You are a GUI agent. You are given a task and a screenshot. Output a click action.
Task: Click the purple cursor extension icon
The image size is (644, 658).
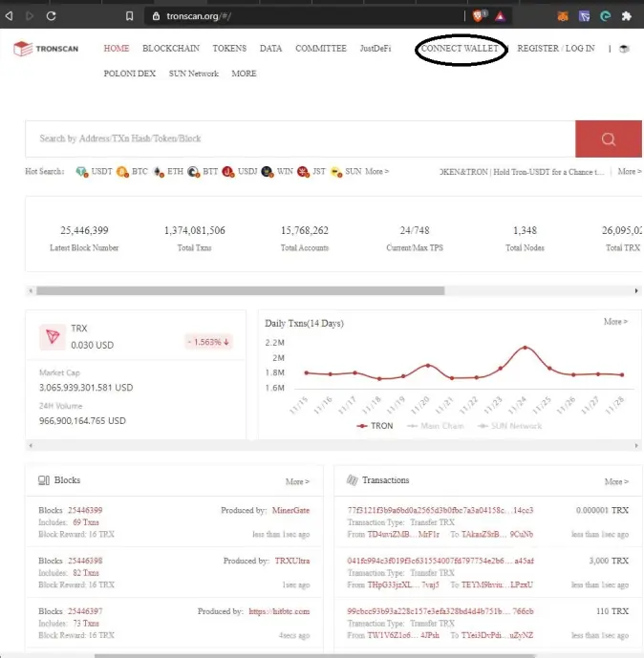[584, 16]
